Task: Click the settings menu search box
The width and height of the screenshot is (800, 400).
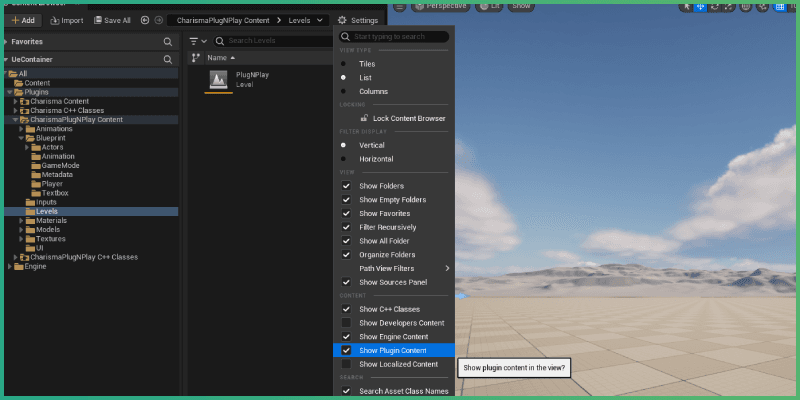Action: pyautogui.click(x=394, y=37)
